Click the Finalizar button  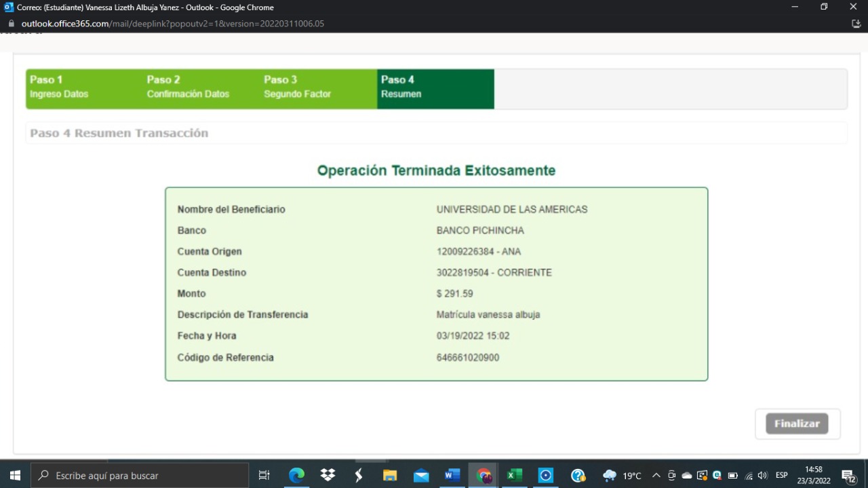click(x=797, y=424)
